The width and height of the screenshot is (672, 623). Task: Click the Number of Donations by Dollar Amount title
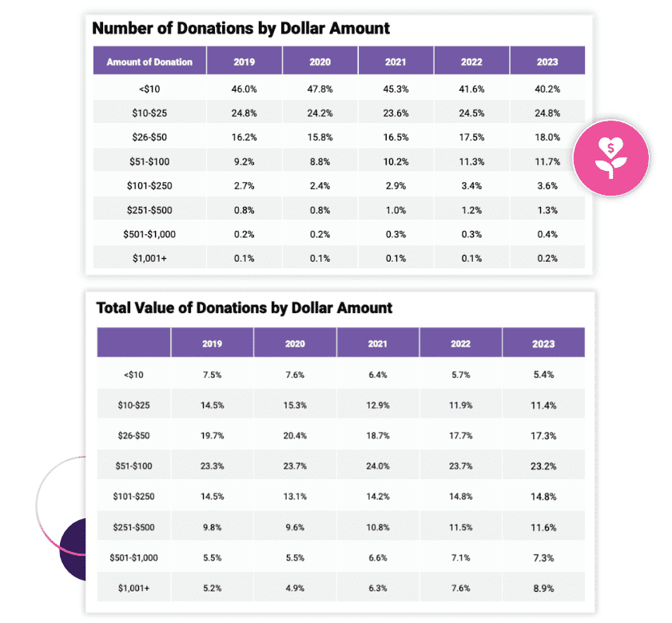[241, 28]
